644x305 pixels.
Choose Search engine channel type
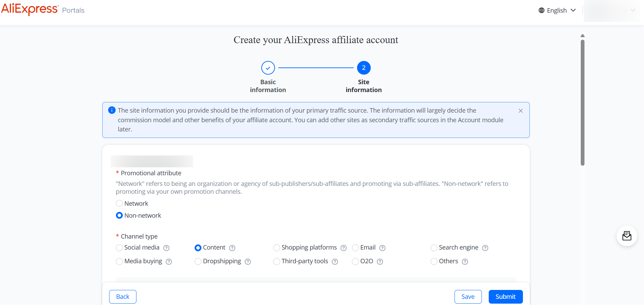point(434,248)
